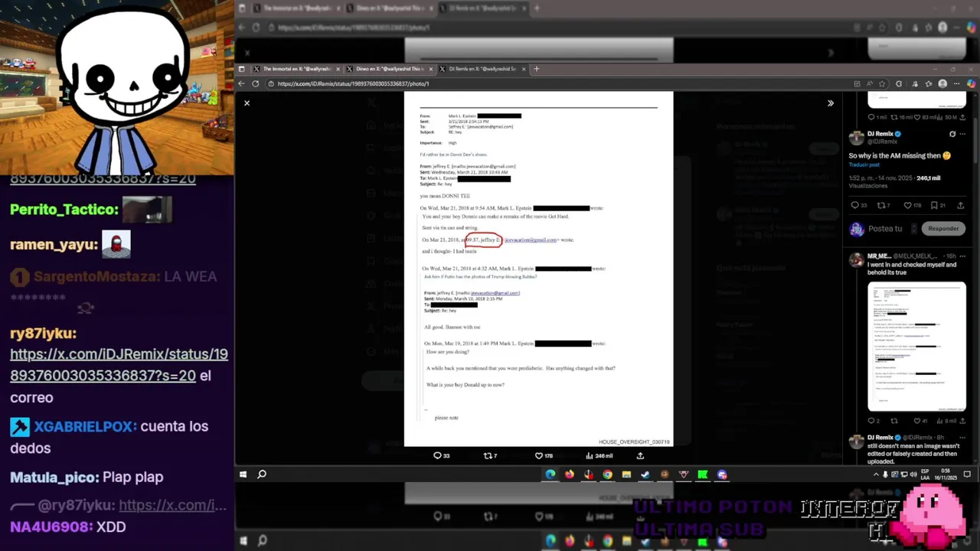Click the browser profile avatar icon
980x551 pixels.
[942, 83]
